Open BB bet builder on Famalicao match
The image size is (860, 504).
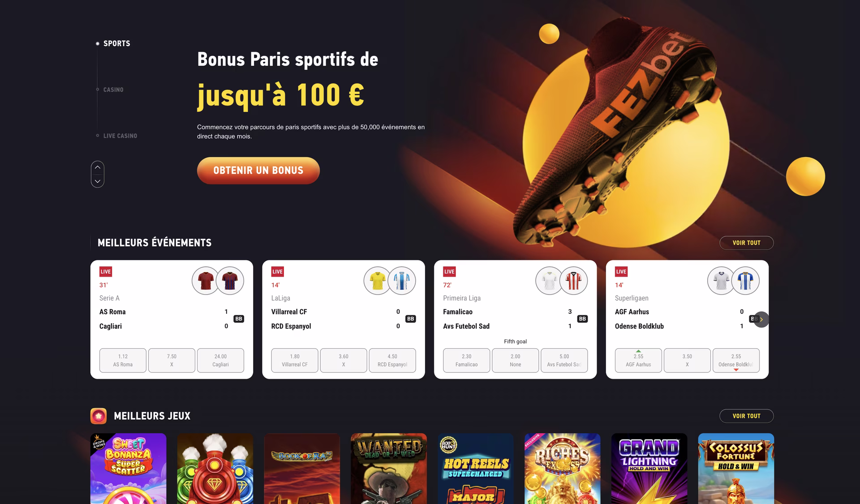(582, 319)
